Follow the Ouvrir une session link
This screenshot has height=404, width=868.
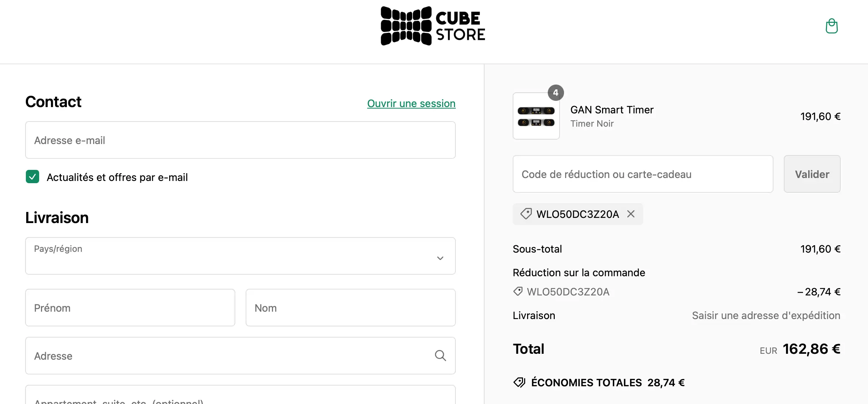pyautogui.click(x=411, y=103)
